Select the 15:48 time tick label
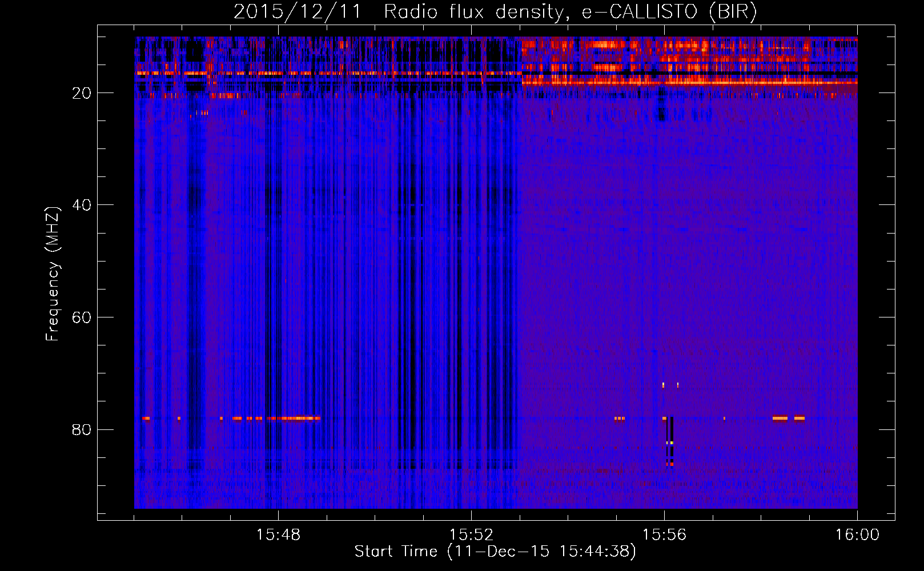 [x=278, y=535]
